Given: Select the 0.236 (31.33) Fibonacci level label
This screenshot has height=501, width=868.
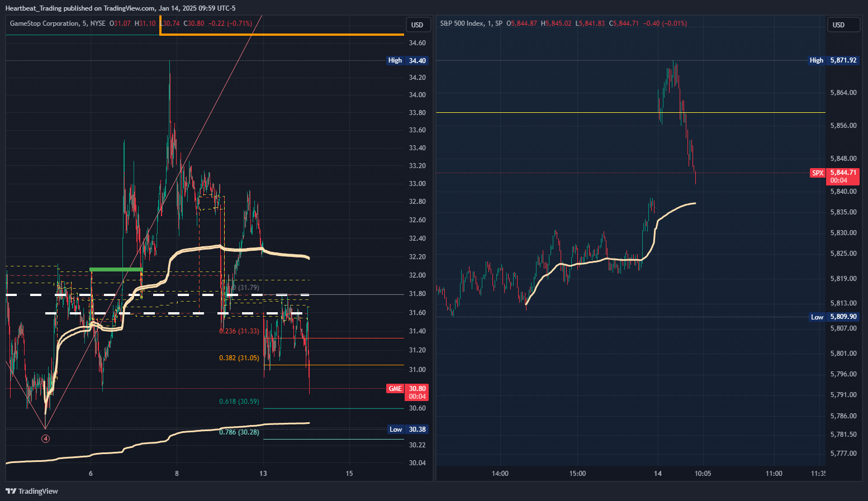Looking at the screenshot, I should click(x=239, y=331).
